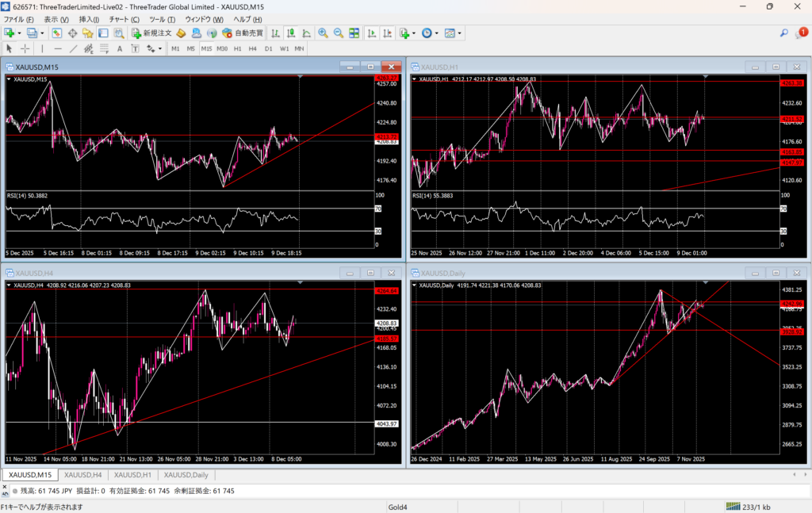Click the Zoom Out magnifier icon
812x513 pixels.
[x=339, y=33]
